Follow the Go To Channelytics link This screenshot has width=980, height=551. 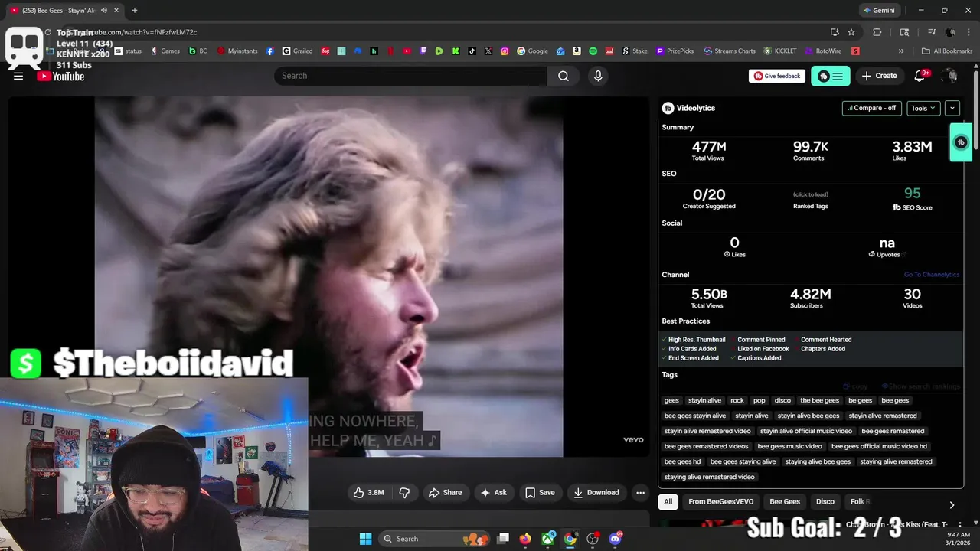coord(931,275)
